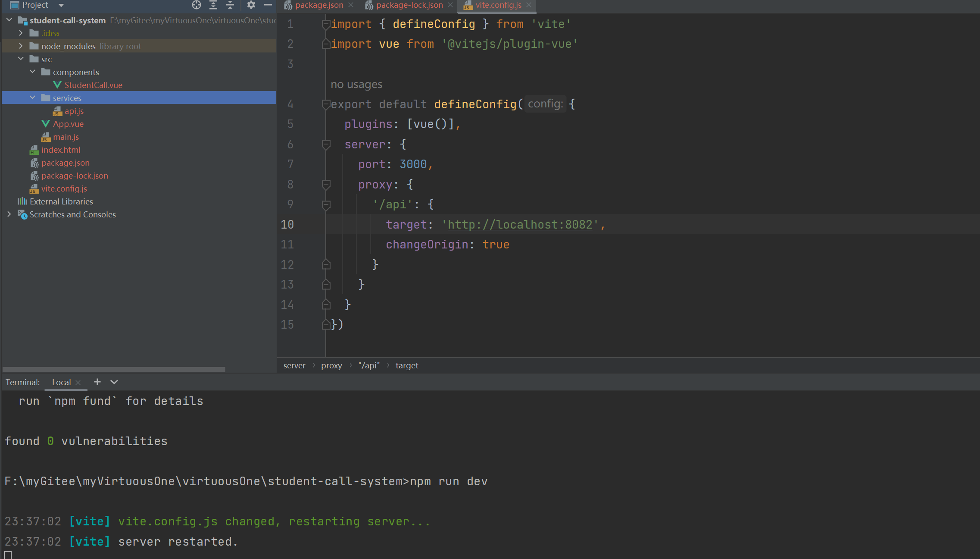
Task: Select api.js file in services
Action: [74, 111]
